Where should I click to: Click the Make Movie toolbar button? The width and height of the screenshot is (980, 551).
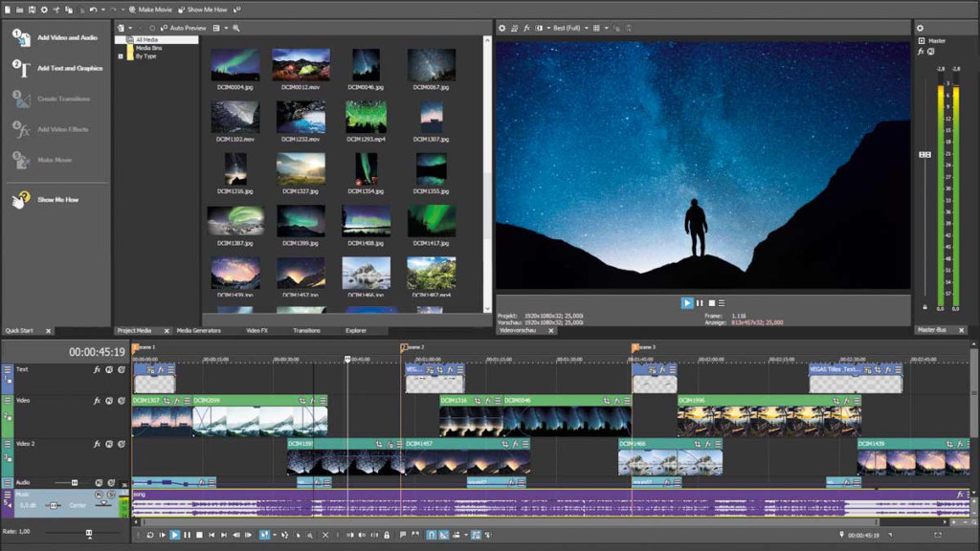click(x=154, y=9)
